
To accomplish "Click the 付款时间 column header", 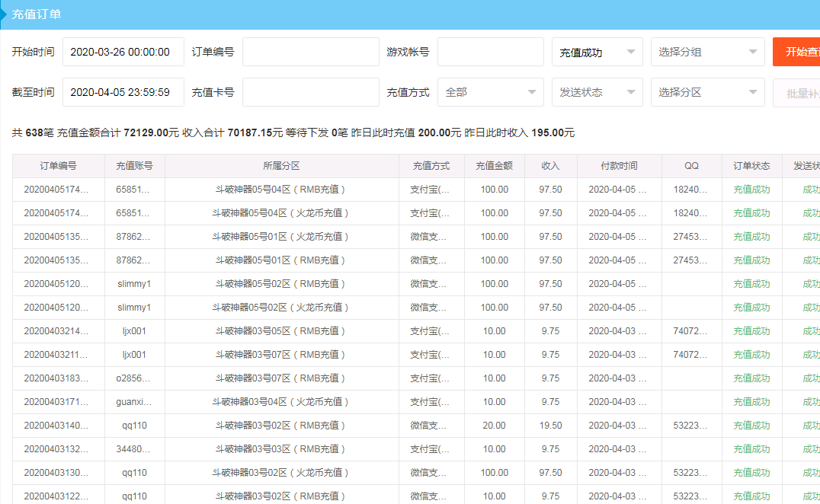I will 619,166.
